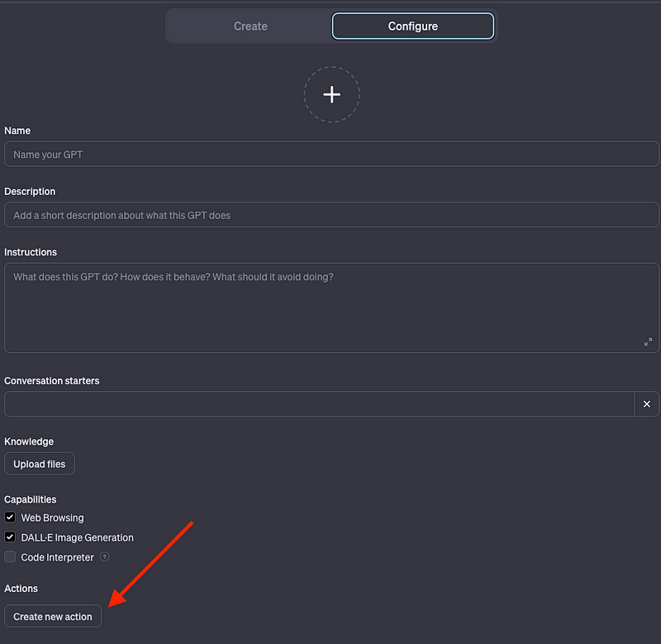Select the Configure tab
Viewport: 661px width, 644px height.
click(x=412, y=26)
